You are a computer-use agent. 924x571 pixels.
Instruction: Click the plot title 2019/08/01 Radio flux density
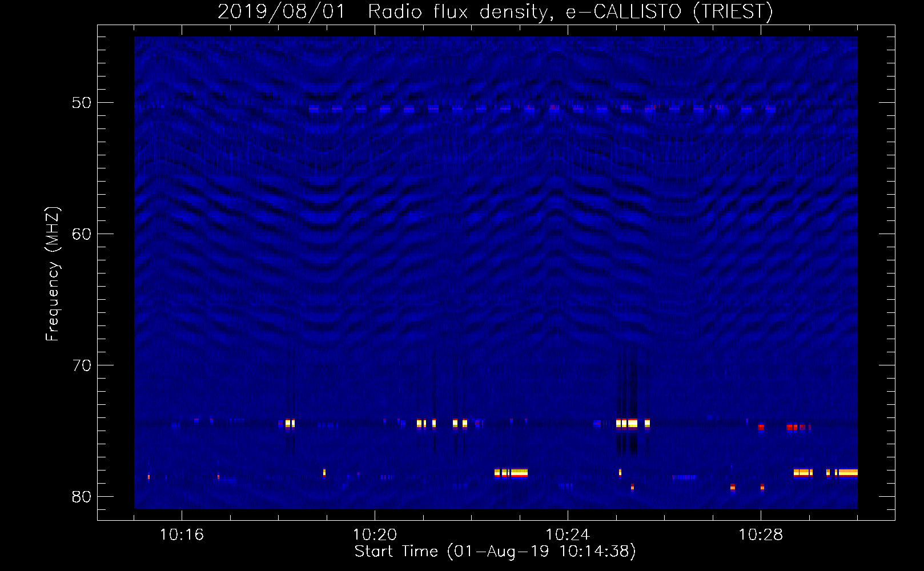pos(495,11)
